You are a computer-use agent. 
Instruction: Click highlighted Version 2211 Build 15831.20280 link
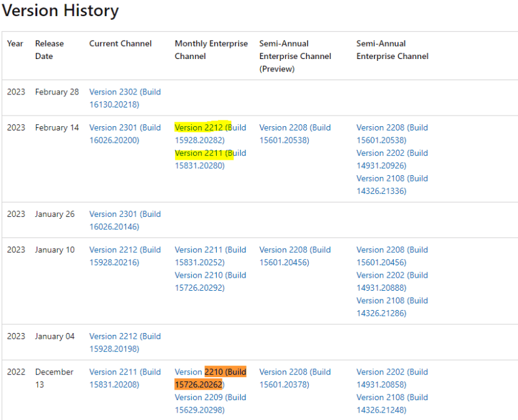pyautogui.click(x=211, y=159)
